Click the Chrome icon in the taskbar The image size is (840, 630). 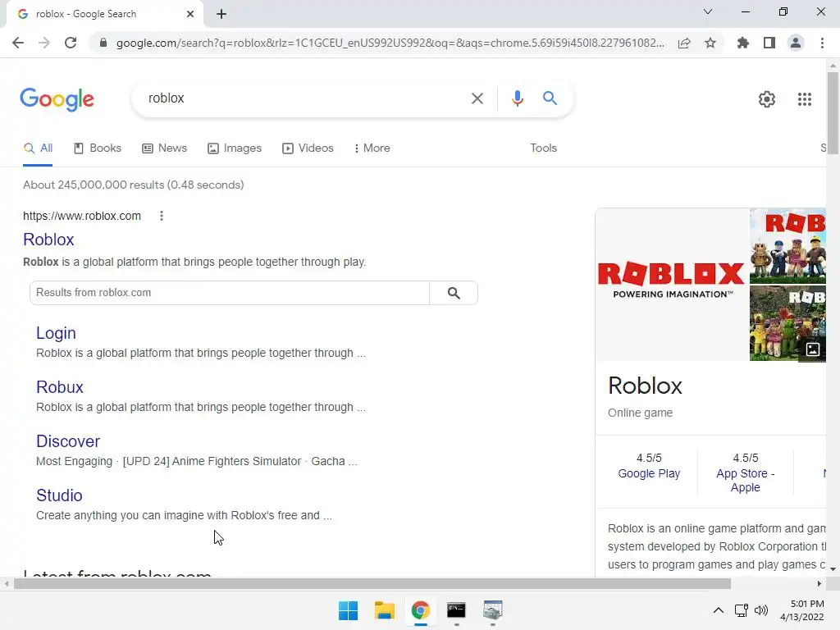(421, 610)
